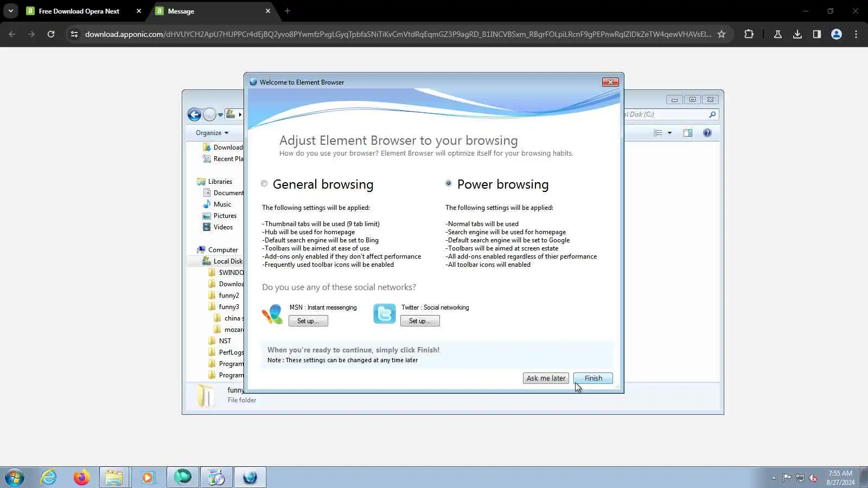Viewport: 868px width, 488px height.
Task: Open Videos library in Explorer
Action: (x=218, y=227)
